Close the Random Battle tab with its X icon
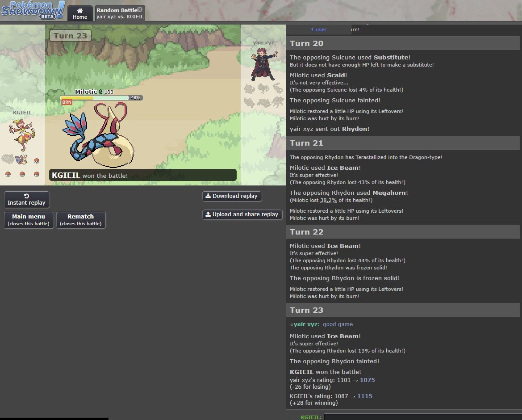This screenshot has width=522, height=420. coord(140,9)
